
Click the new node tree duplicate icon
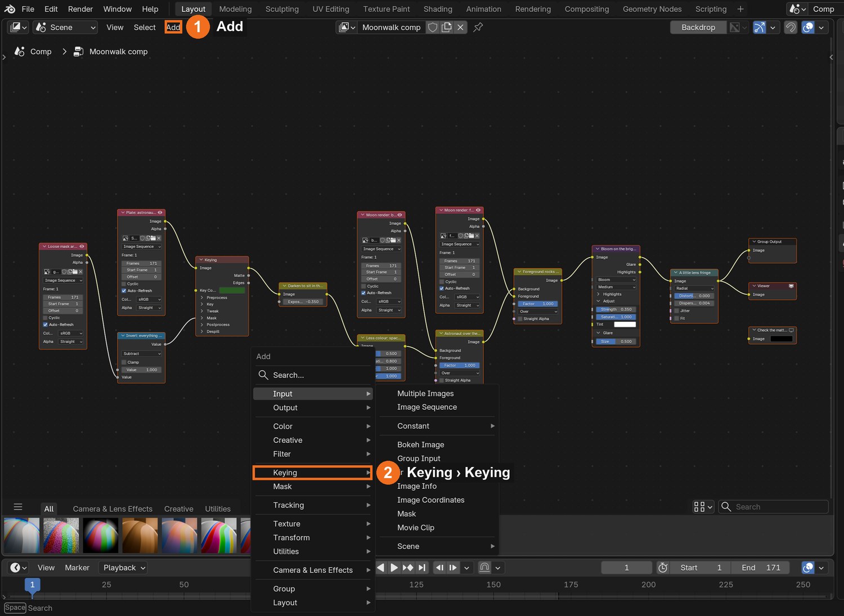(447, 27)
